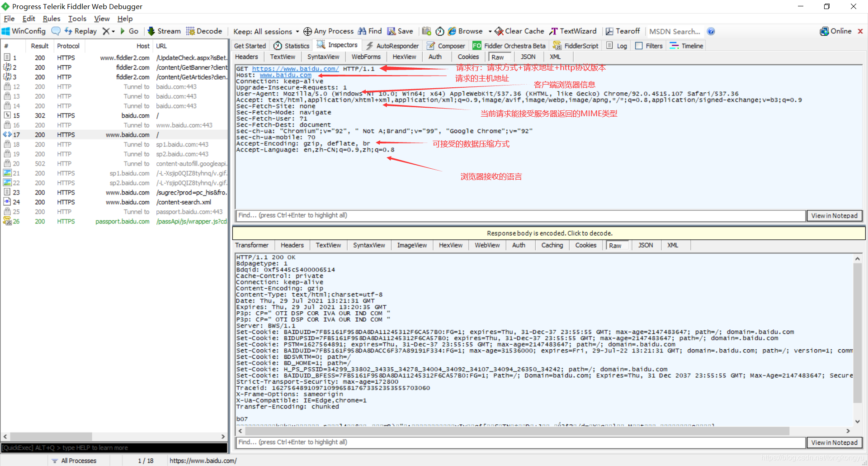The image size is (868, 466).
Task: Toggle Stream mode
Action: pyautogui.click(x=164, y=31)
